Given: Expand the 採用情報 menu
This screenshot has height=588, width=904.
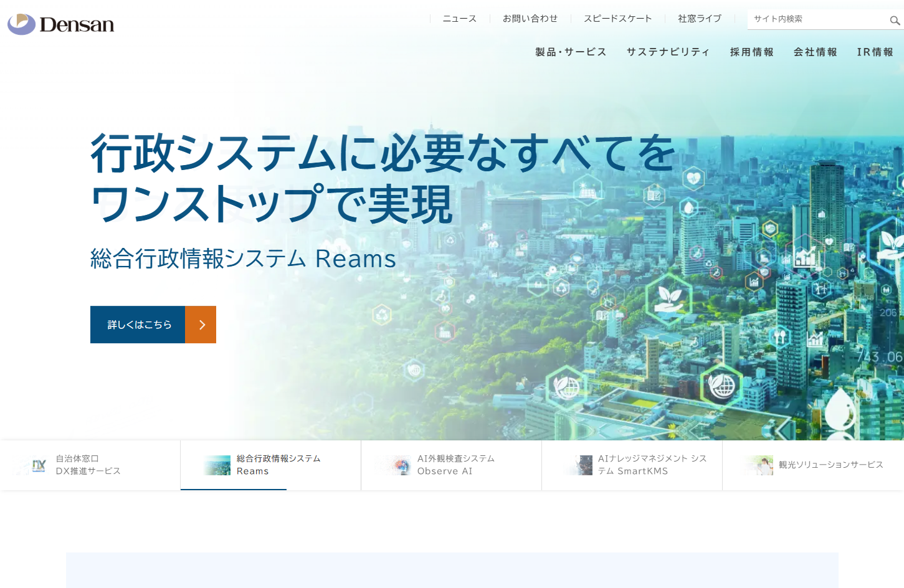Looking at the screenshot, I should click(751, 52).
